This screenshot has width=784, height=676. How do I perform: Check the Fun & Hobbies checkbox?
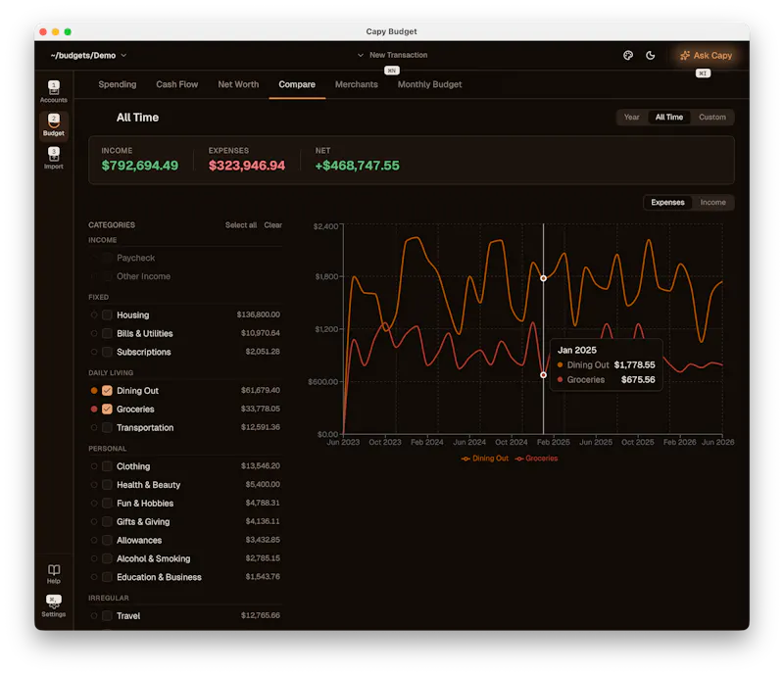pyautogui.click(x=107, y=504)
